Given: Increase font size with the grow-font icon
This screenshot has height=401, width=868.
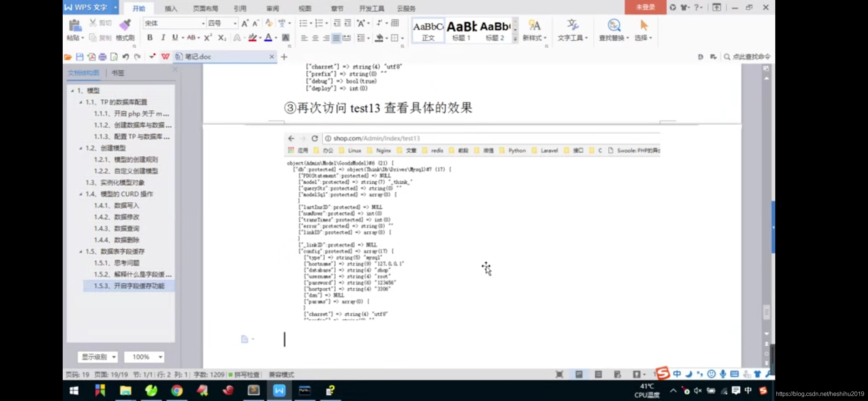Looking at the screenshot, I should pos(245,23).
